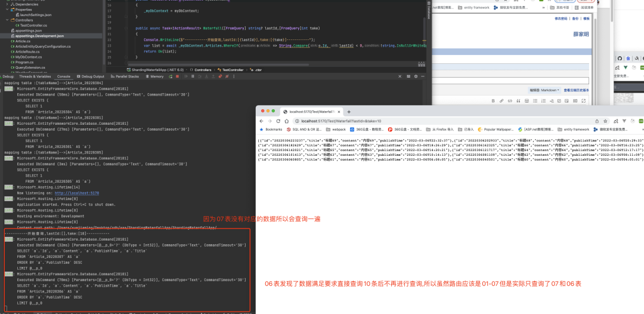
Task: Click code block icon in blog editor
Action: (x=510, y=101)
